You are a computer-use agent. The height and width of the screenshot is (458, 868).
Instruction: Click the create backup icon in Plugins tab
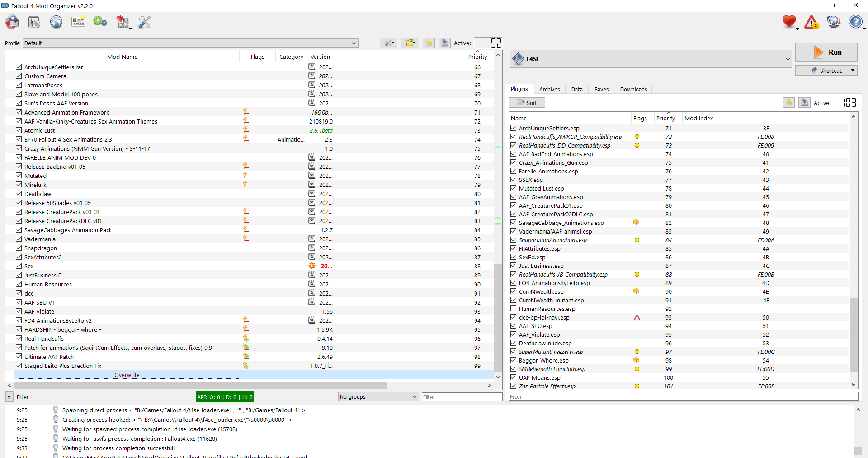(805, 103)
